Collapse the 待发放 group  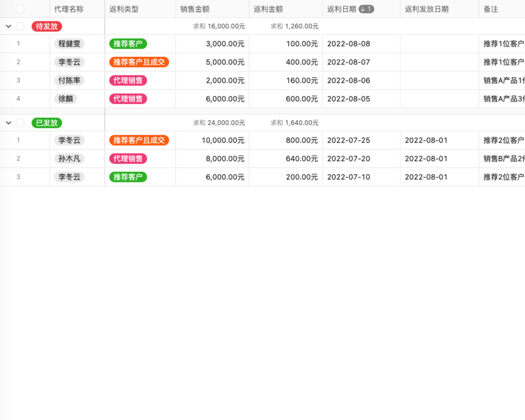pyautogui.click(x=8, y=26)
